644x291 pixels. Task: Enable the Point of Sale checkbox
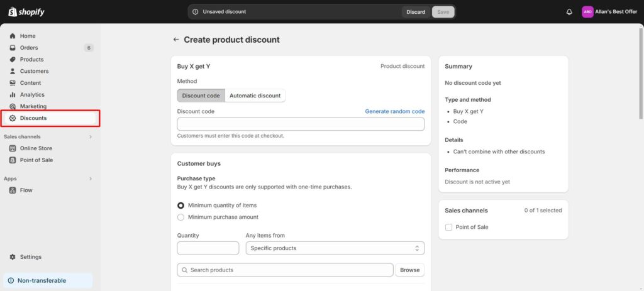pos(448,227)
